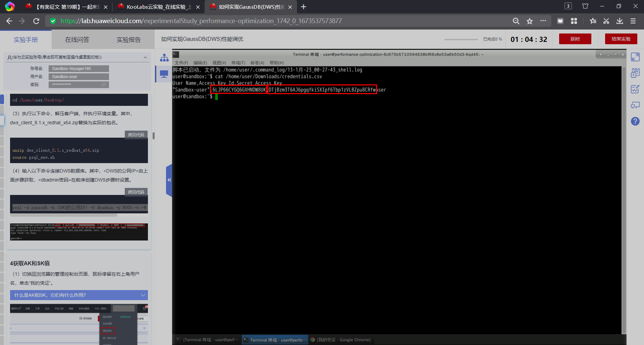Click the terminal window app icon
The image size is (644, 345).
pos(176,54)
